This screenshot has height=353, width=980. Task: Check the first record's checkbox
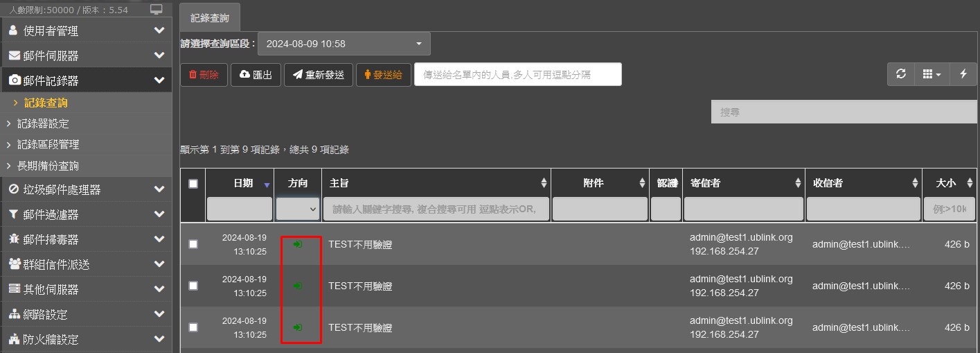[x=193, y=244]
